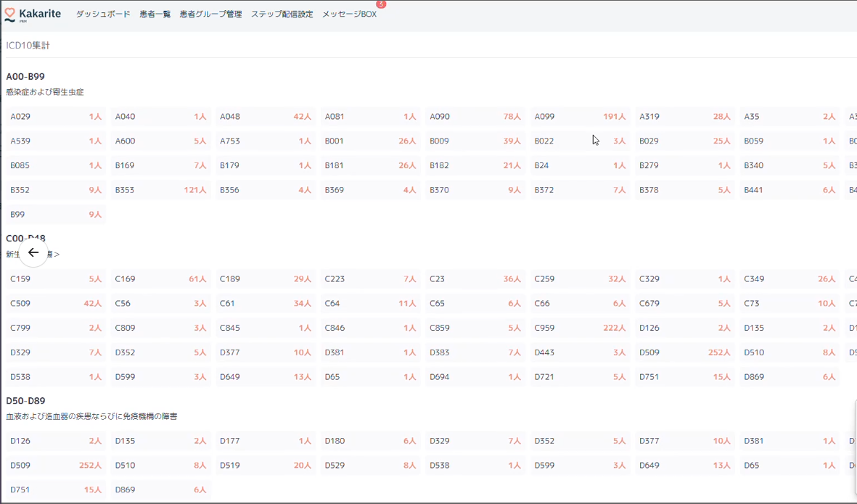Click the B029 code cell
Screen dimensions: 857x504
pos(685,141)
